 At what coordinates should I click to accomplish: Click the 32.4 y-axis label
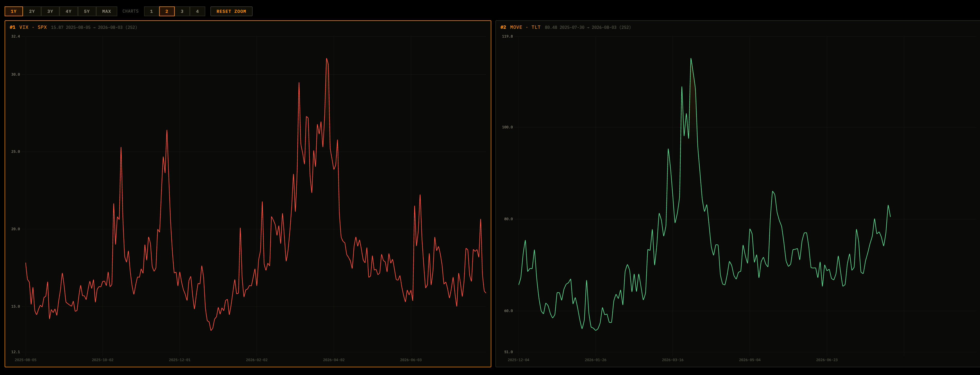[x=16, y=37]
